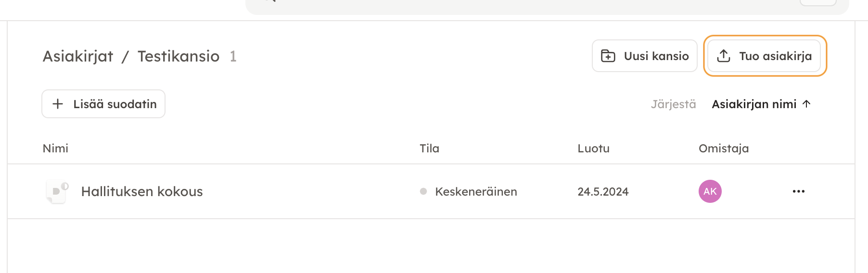Click the plus icon in Lisää suodatin
Viewport: 868px width, 273px height.
click(58, 104)
